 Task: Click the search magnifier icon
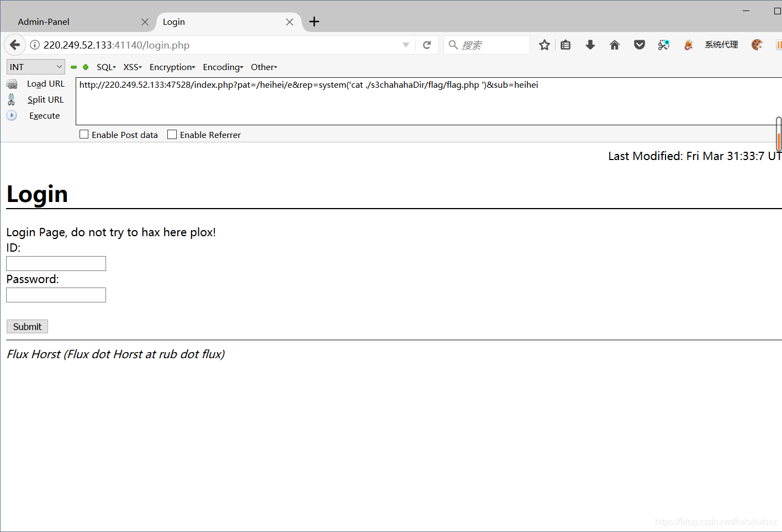pos(453,45)
